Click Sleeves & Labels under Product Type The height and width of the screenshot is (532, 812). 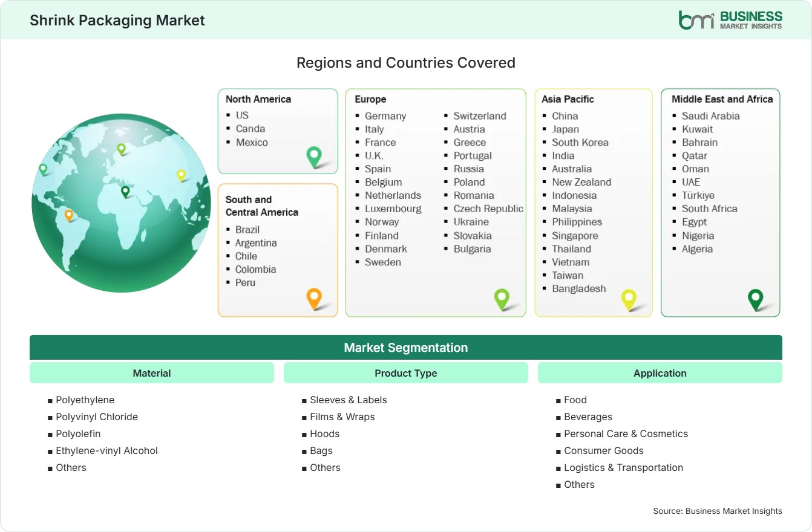coord(349,400)
